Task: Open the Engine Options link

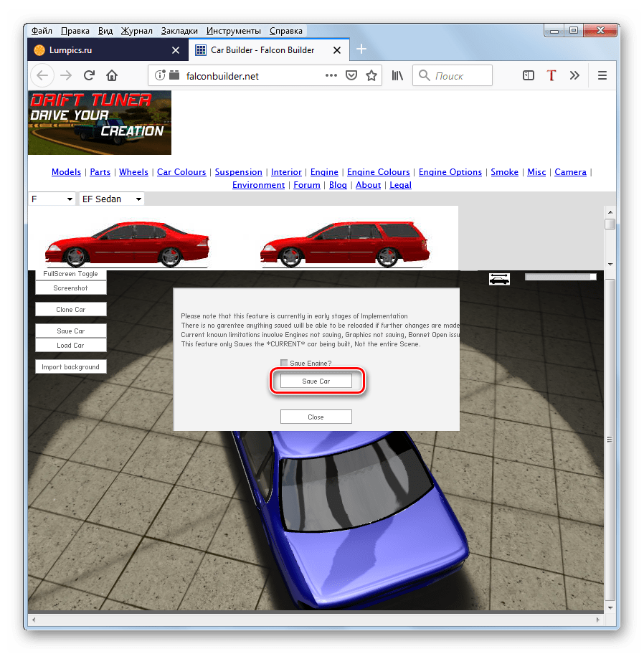Action: 450,172
